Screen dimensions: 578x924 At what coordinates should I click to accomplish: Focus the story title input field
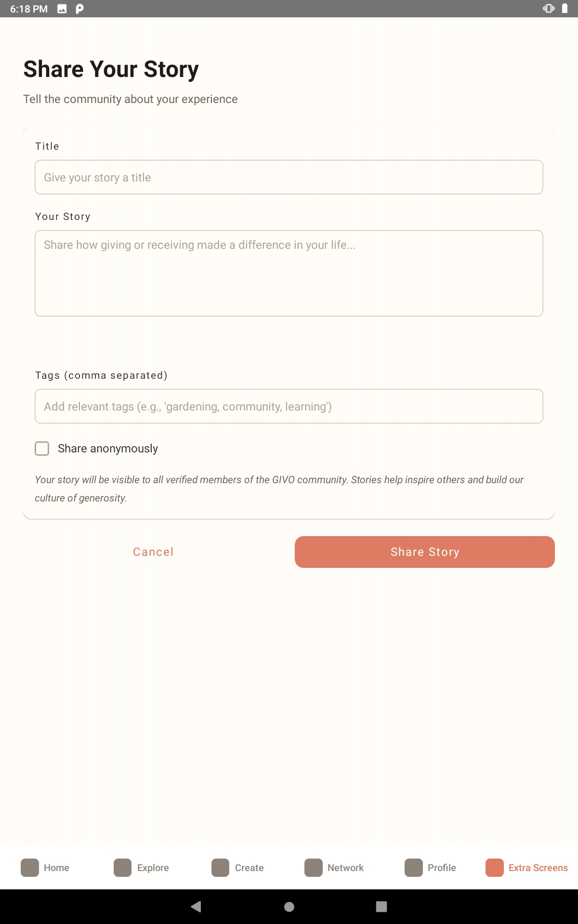tap(289, 177)
